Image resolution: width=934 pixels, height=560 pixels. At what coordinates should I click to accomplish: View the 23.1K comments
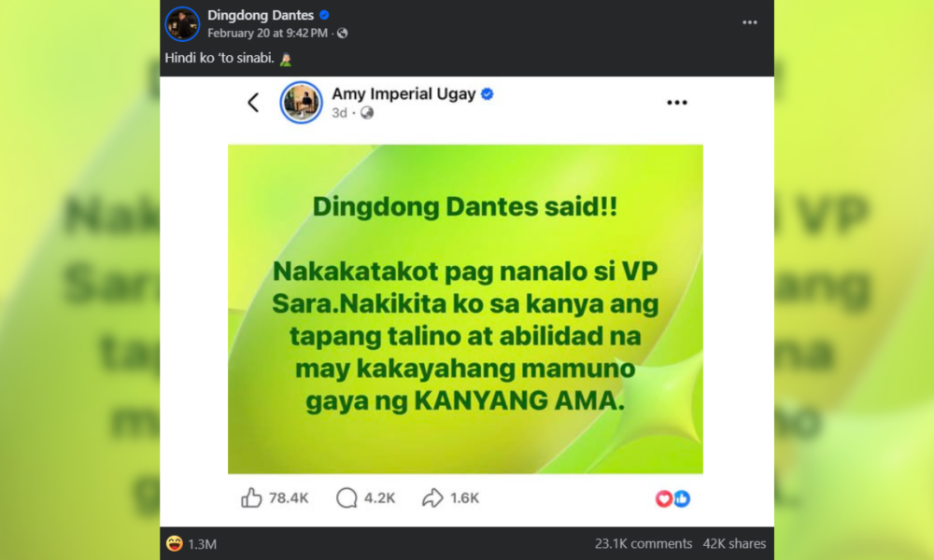644,543
